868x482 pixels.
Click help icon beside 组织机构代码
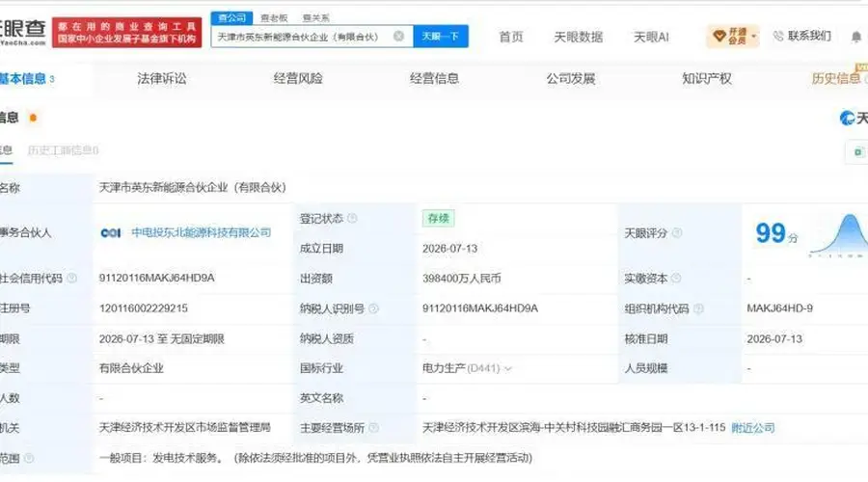coord(698,308)
